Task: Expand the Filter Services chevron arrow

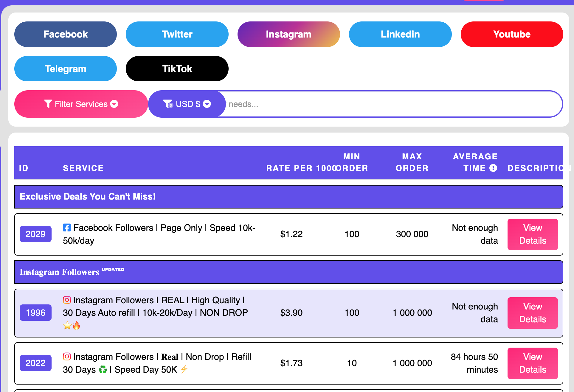Action: pyautogui.click(x=114, y=104)
